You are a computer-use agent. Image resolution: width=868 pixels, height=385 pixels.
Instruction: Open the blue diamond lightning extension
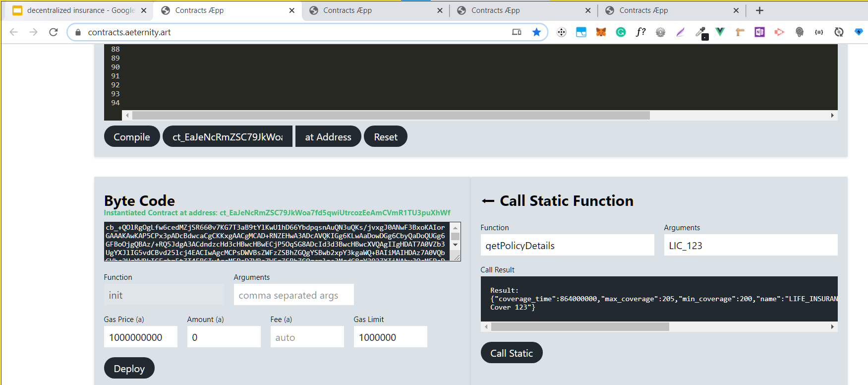pyautogui.click(x=859, y=32)
